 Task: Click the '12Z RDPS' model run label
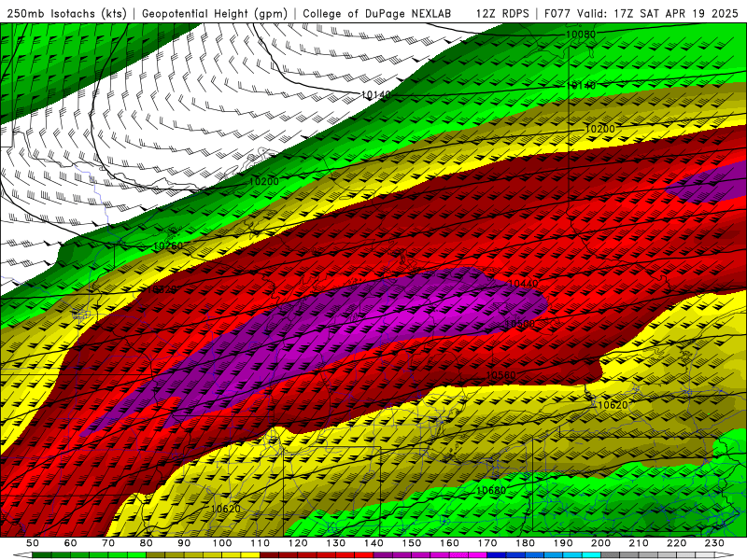point(502,14)
